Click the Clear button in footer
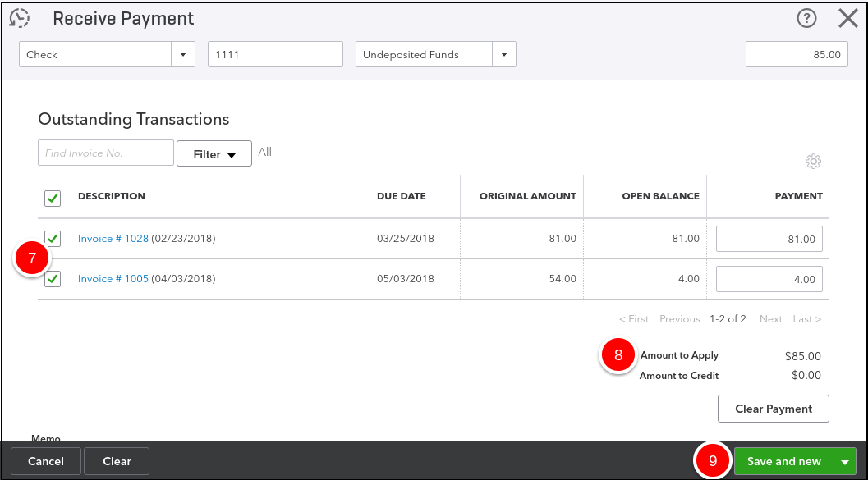 pyautogui.click(x=117, y=461)
